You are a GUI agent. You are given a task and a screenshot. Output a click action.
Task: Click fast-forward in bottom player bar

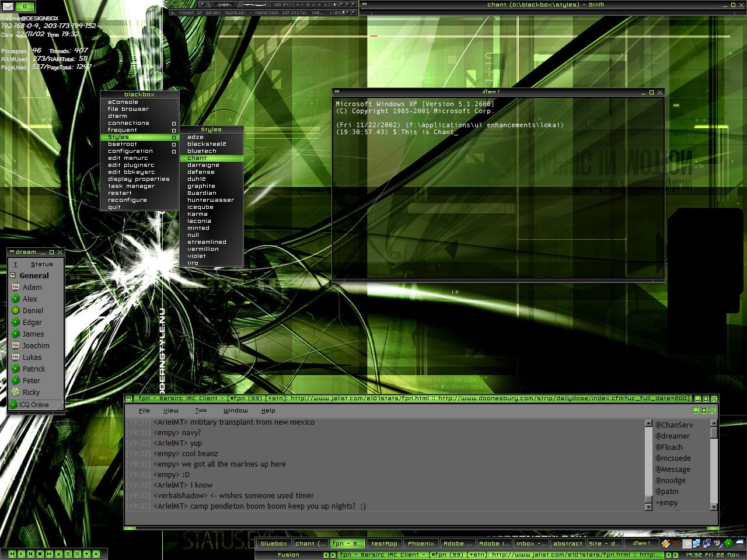[x=49, y=554]
